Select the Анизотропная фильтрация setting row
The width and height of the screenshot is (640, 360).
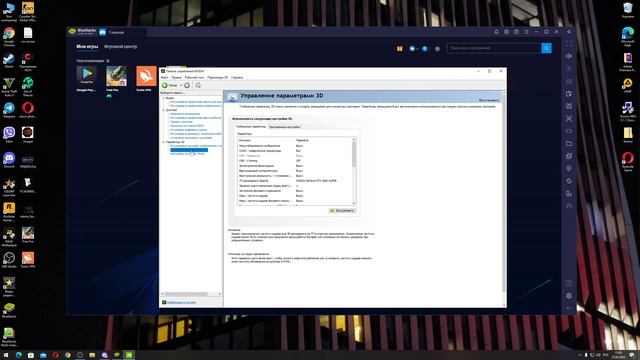[x=295, y=166]
